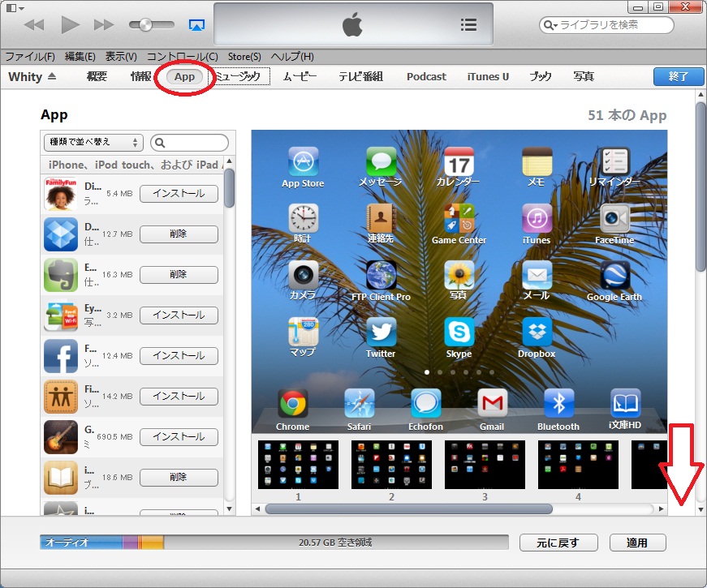Open the AirPlay output icon
Image resolution: width=707 pixels, height=588 pixels.
coord(196,25)
